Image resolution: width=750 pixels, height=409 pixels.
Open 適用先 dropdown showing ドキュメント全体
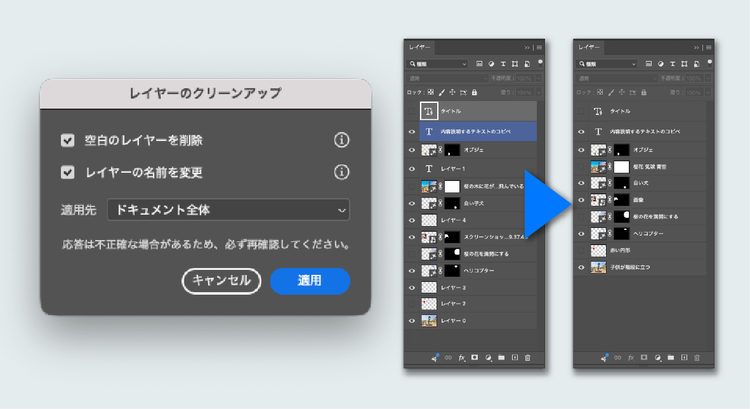click(229, 210)
